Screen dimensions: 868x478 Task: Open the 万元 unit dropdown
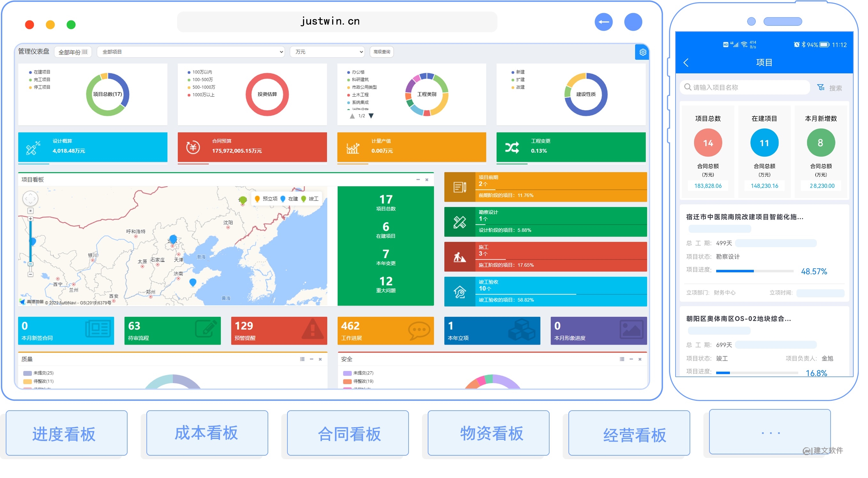(327, 52)
